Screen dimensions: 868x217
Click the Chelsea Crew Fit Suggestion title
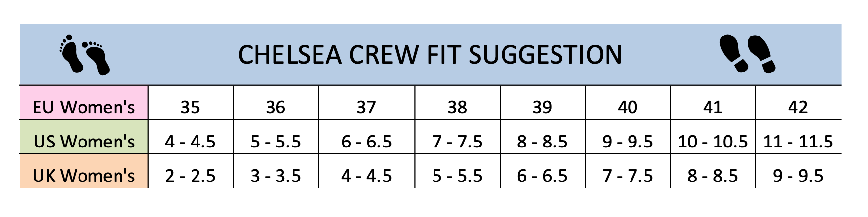click(430, 55)
